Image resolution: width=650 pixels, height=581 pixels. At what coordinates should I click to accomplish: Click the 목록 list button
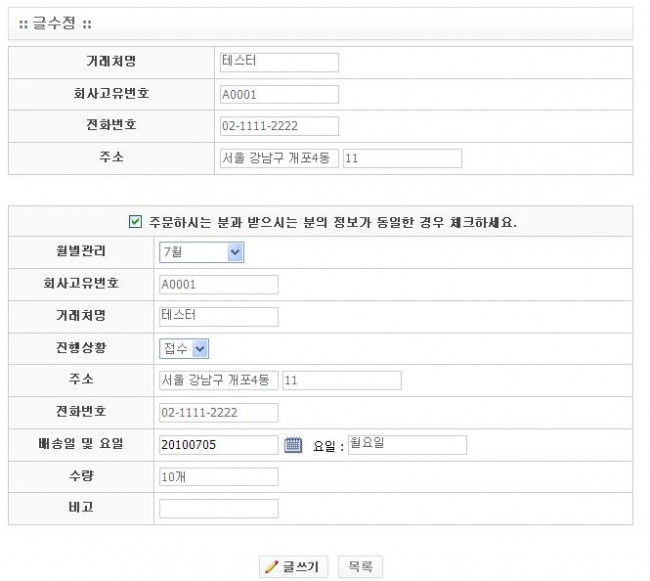[360, 567]
